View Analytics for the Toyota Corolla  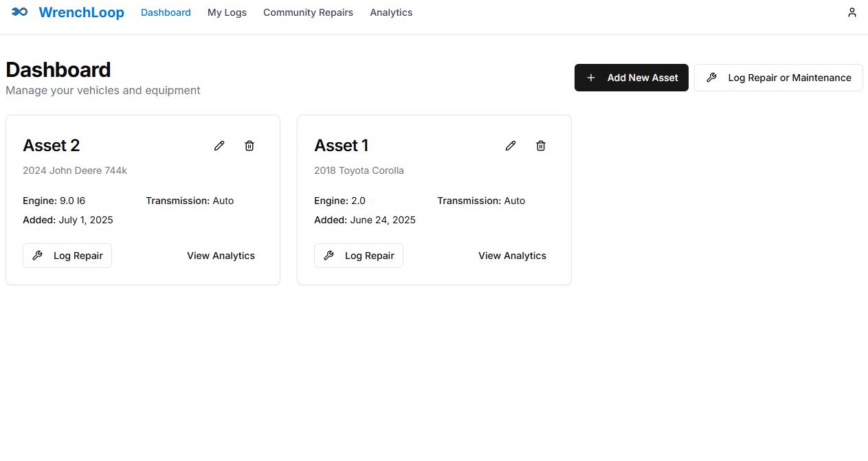pyautogui.click(x=512, y=256)
